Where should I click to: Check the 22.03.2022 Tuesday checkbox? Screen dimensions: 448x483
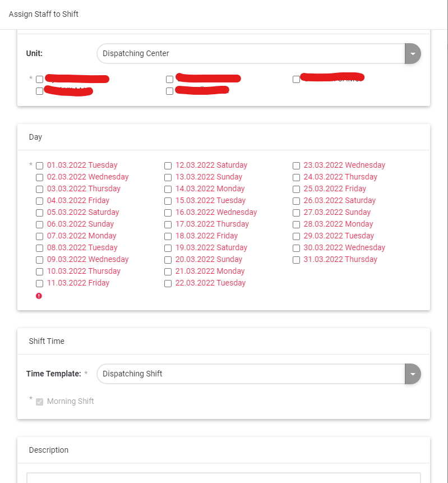tap(168, 283)
